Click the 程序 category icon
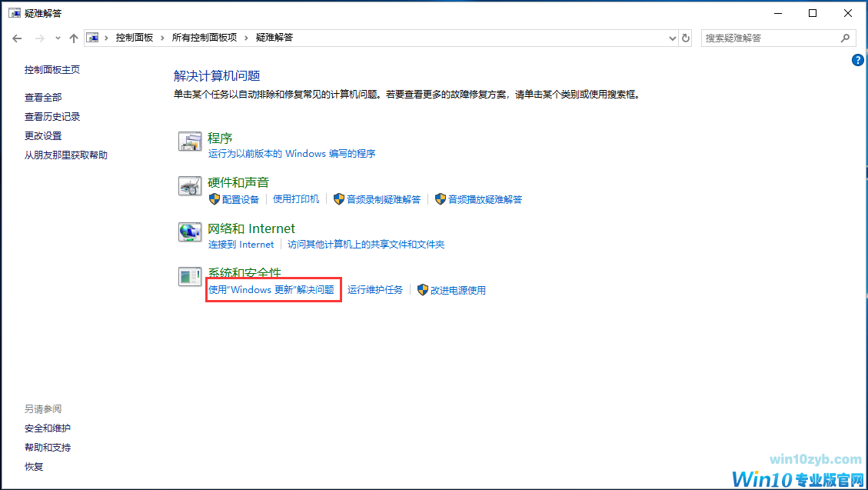The image size is (868, 490). [190, 142]
